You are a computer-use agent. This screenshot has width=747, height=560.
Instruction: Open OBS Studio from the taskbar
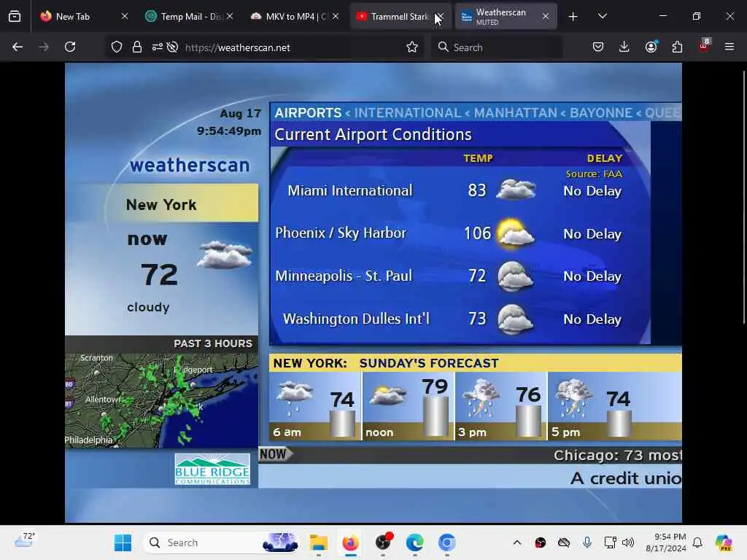383,542
